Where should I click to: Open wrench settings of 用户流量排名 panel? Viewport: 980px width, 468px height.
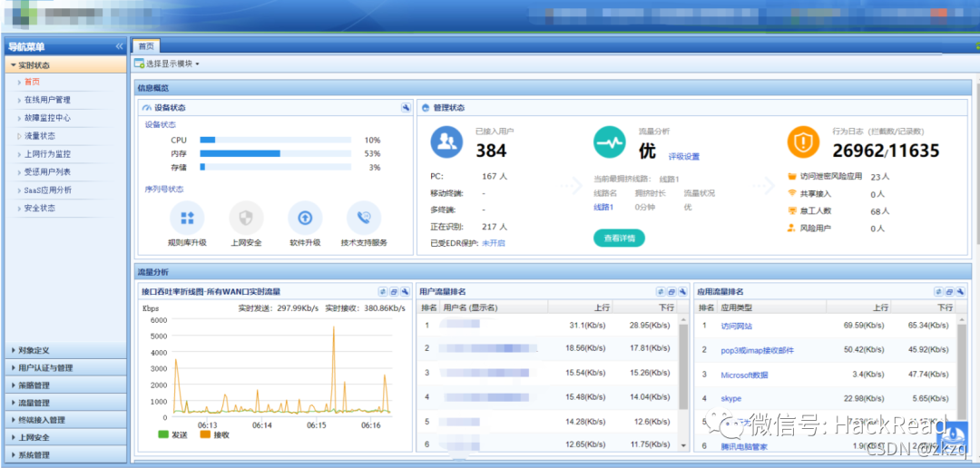coord(682,292)
